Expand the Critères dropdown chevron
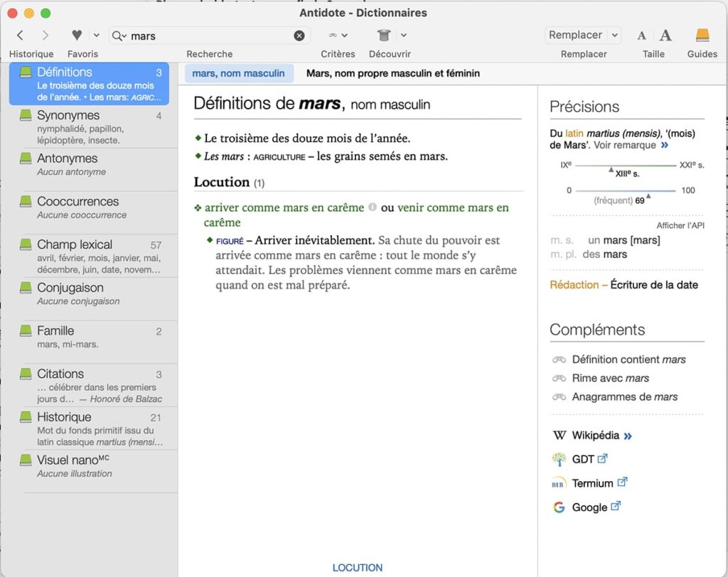The width and height of the screenshot is (728, 577). point(345,36)
